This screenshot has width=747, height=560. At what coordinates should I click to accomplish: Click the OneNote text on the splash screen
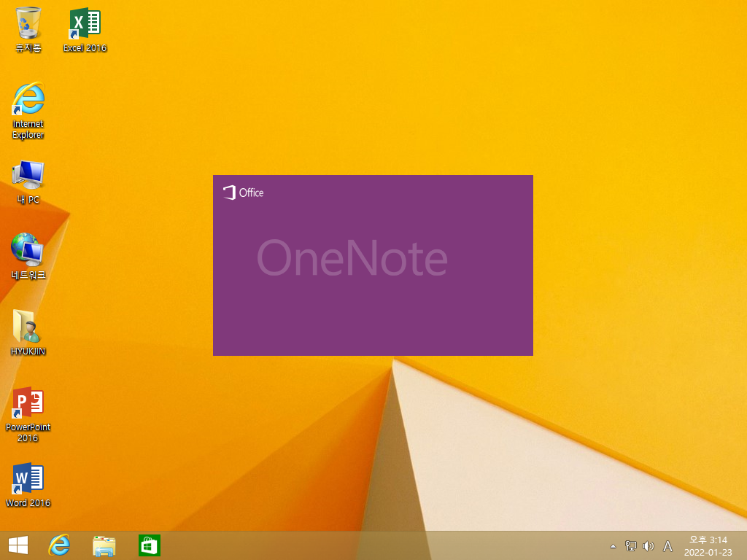coord(352,257)
